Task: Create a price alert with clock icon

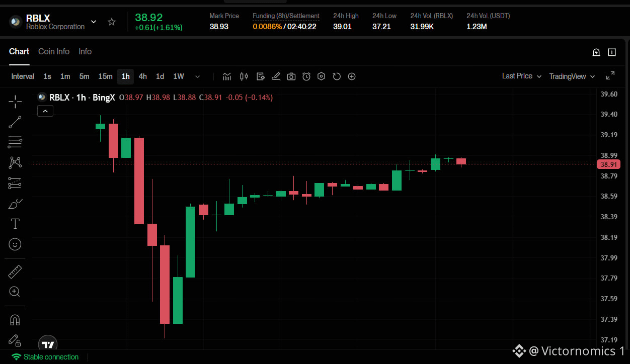Action: (x=306, y=76)
